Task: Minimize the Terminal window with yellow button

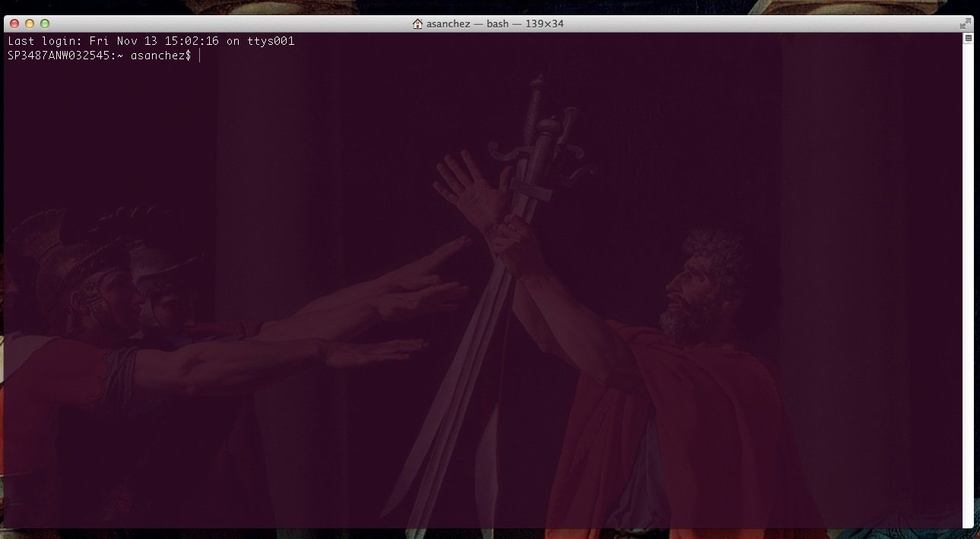Action: 30,24
